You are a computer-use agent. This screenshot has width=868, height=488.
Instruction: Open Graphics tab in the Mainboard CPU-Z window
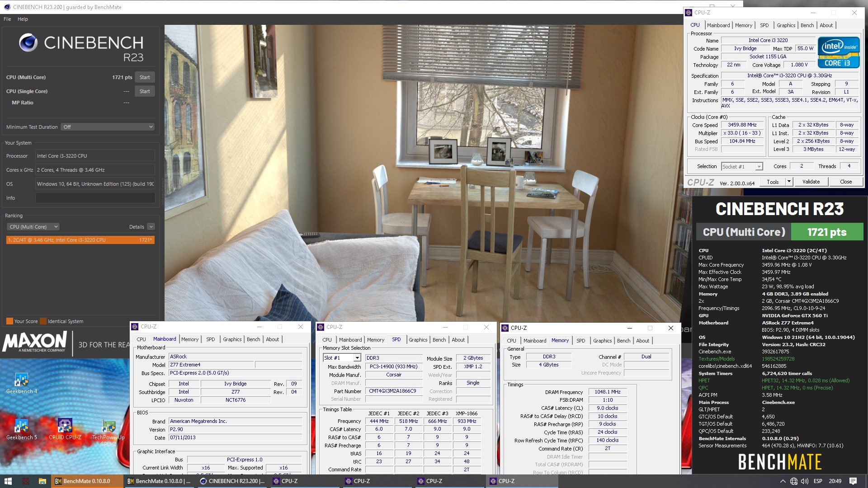tap(232, 339)
